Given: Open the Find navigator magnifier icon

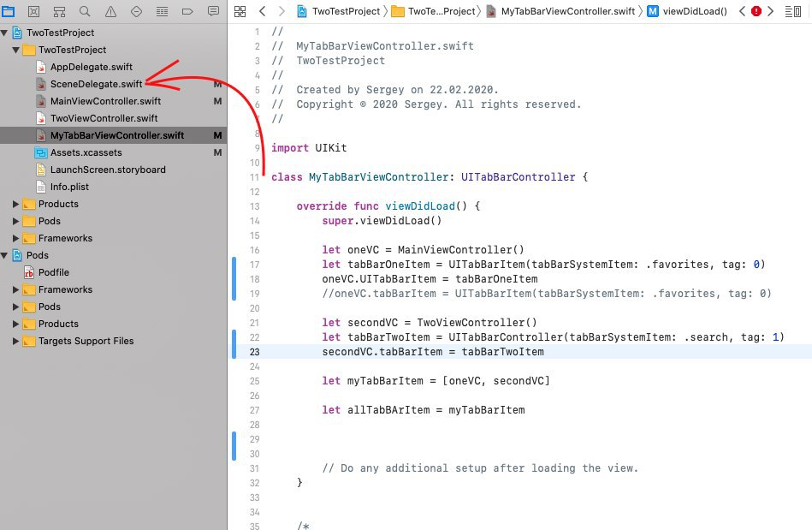Looking at the screenshot, I should 85,11.
